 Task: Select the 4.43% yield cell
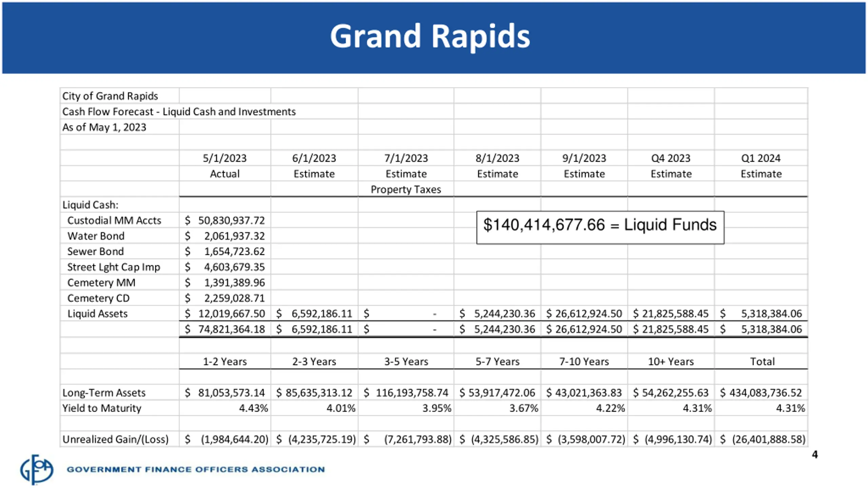tap(225, 408)
